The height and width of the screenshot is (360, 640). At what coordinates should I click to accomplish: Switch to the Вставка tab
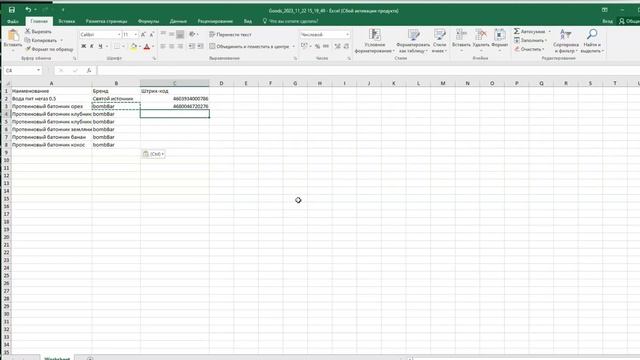coord(67,21)
